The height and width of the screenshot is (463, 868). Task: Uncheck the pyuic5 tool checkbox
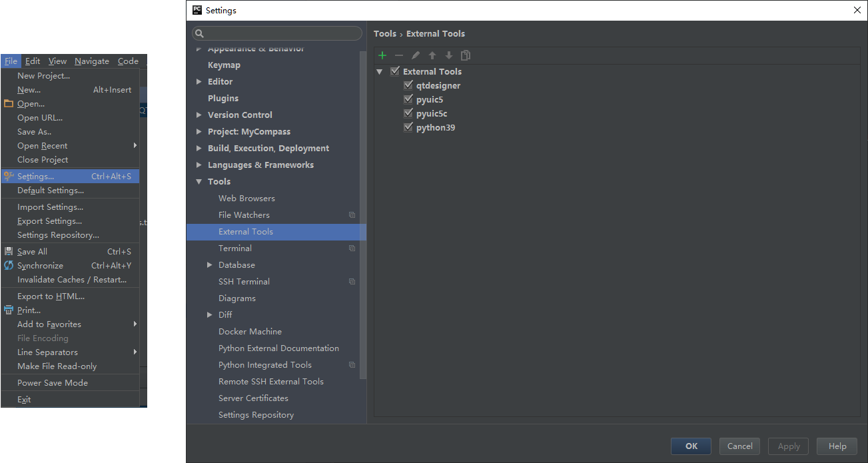(x=408, y=99)
